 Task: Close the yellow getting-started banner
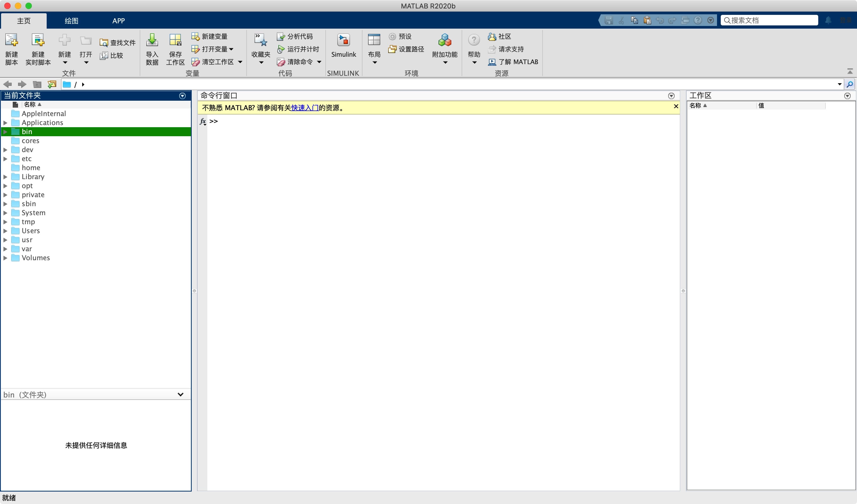tap(676, 106)
